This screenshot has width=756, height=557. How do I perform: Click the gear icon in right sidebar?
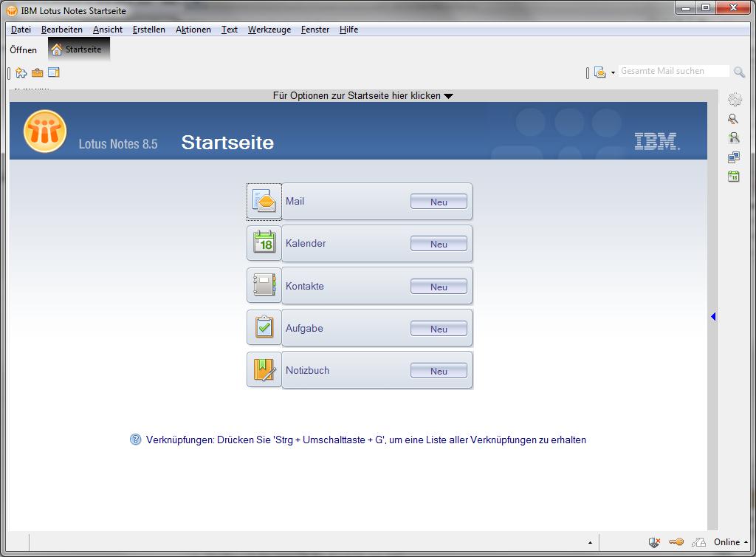coord(734,100)
